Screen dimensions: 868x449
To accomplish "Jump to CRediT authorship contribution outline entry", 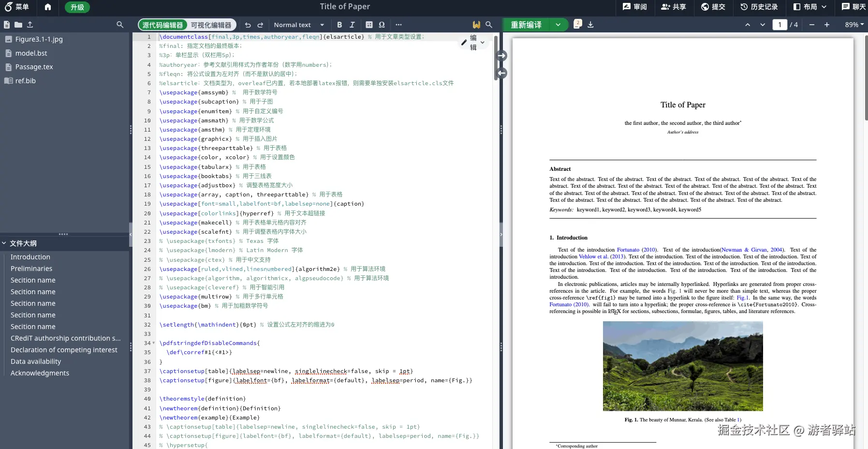I will pos(66,338).
